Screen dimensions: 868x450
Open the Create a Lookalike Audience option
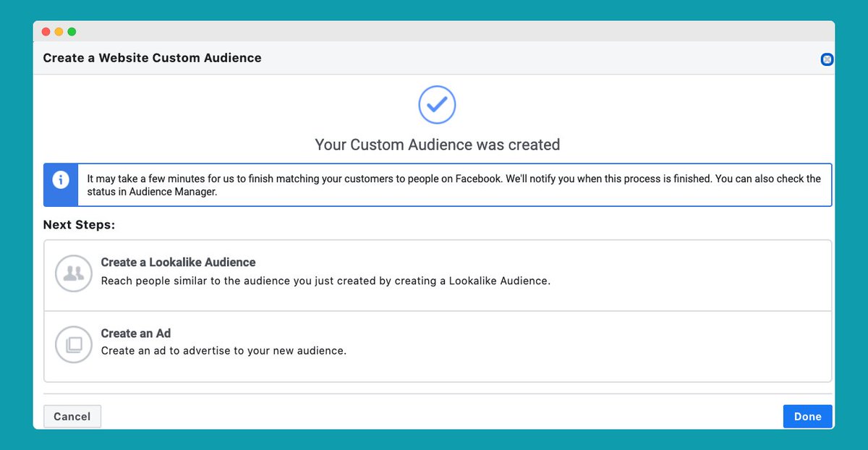point(438,276)
